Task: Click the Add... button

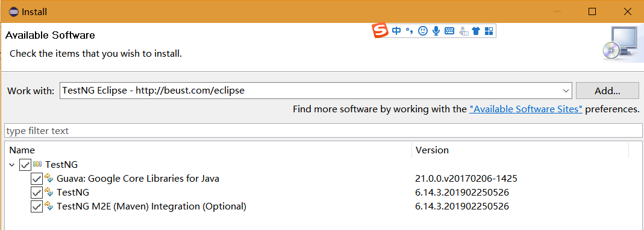Action: point(607,91)
